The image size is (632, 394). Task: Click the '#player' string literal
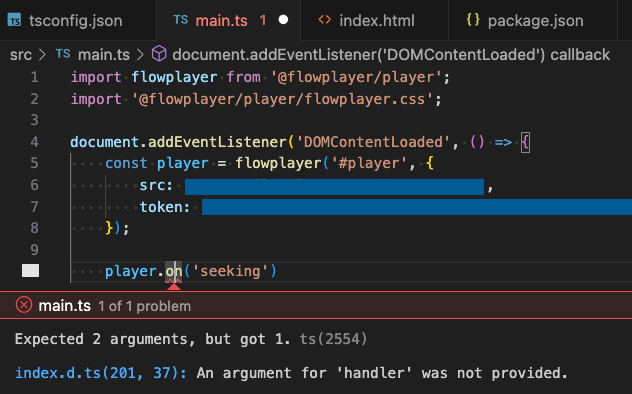click(x=369, y=163)
